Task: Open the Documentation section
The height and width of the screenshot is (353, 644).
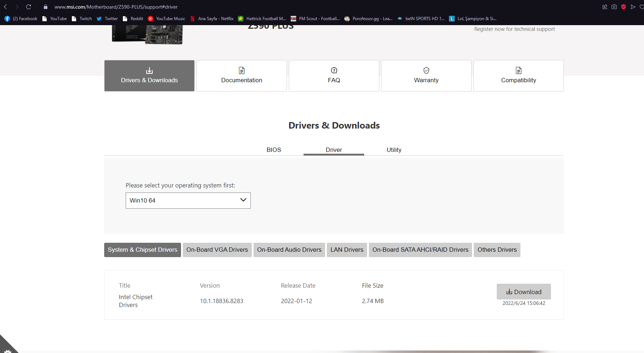Action: [x=242, y=76]
